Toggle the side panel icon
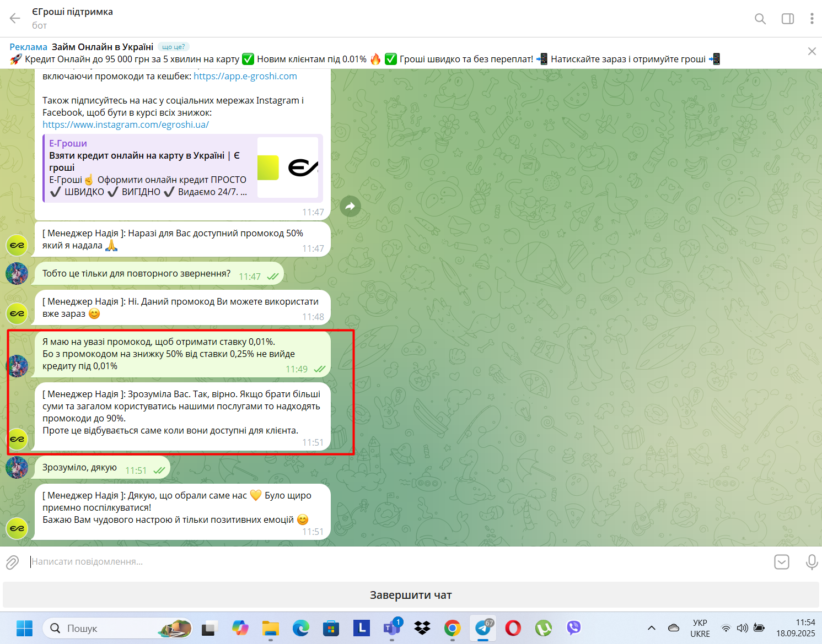 point(788,19)
